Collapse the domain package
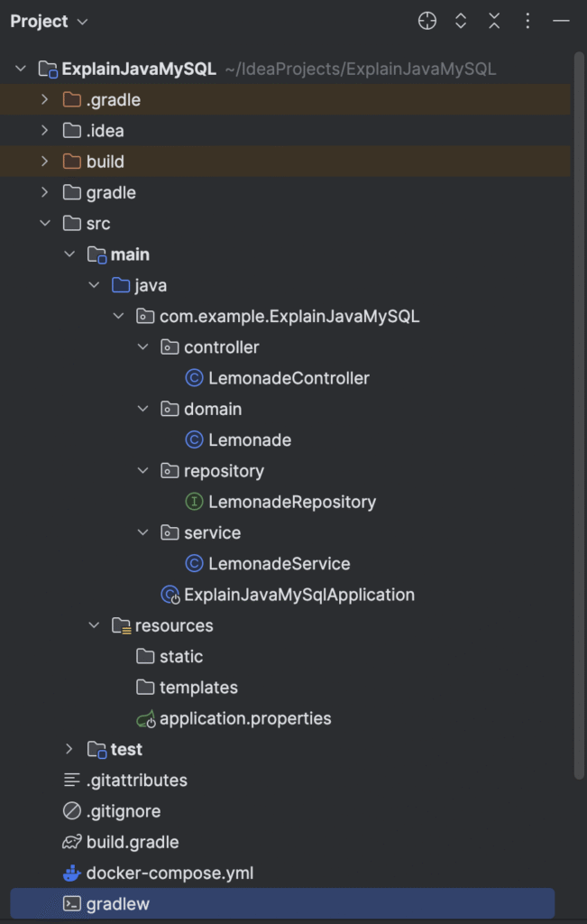587x924 pixels. 142,409
